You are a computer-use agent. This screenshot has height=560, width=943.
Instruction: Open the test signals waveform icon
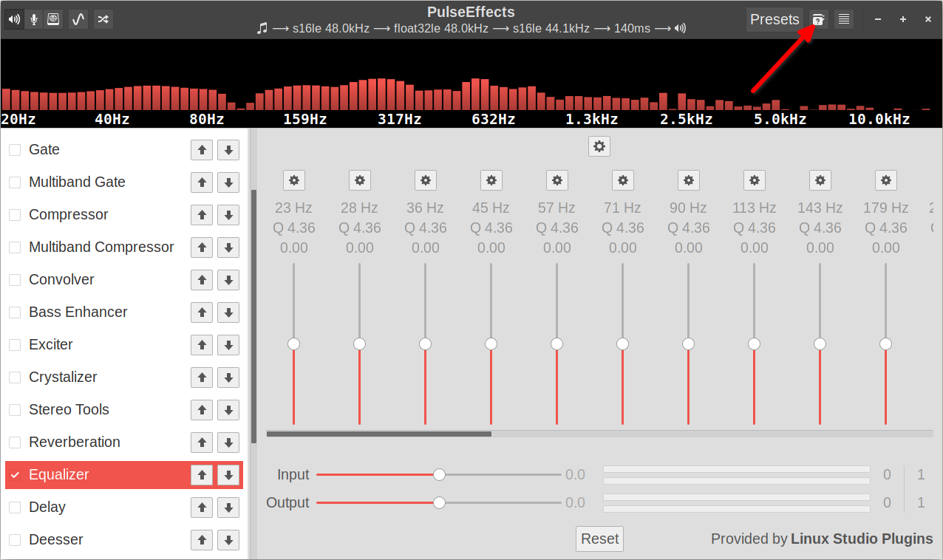click(78, 19)
